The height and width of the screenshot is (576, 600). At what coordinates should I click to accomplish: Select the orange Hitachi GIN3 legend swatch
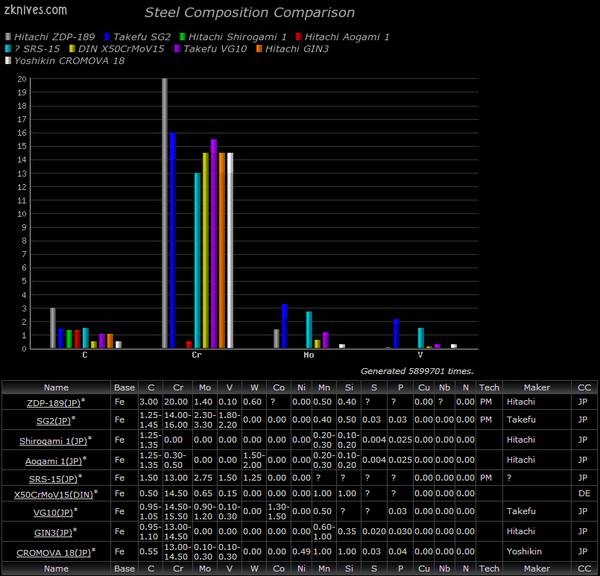pyautogui.click(x=259, y=48)
